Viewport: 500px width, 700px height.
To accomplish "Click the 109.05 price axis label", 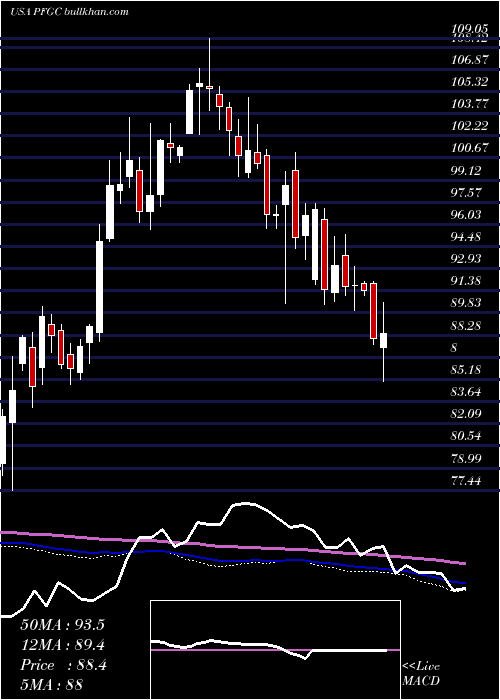I will pos(470,29).
